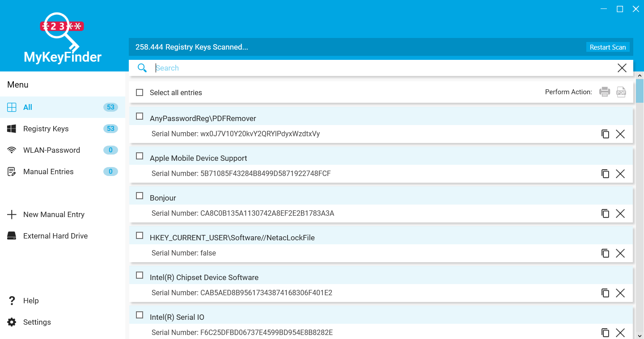The width and height of the screenshot is (644, 339).
Task: Tick the Select all entries checkbox
Action: coord(140,92)
